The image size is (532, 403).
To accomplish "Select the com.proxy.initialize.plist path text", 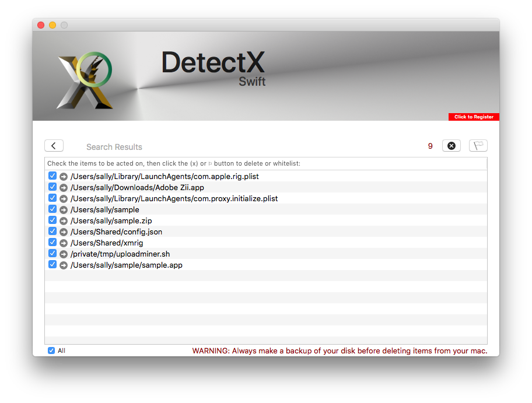I will (174, 199).
